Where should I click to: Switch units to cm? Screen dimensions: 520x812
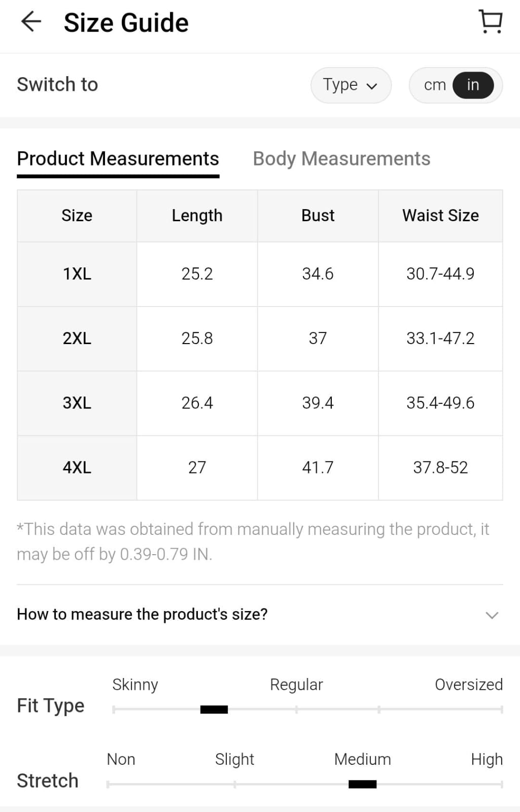coord(435,85)
